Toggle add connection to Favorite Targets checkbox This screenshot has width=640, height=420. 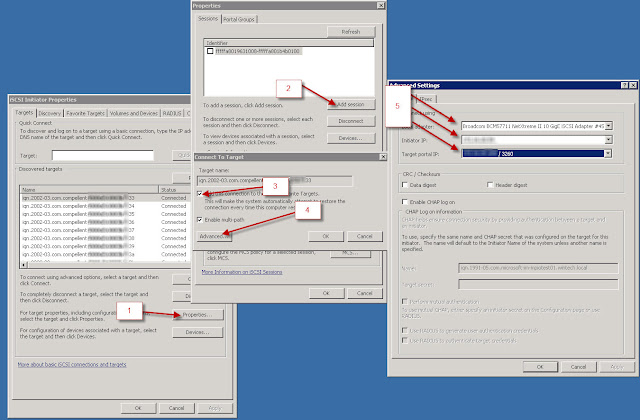[x=200, y=193]
